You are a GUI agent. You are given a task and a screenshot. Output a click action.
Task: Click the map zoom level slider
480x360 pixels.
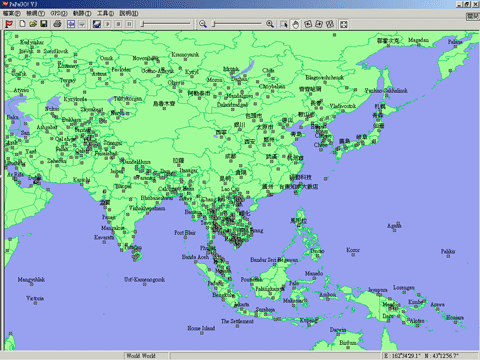237,24
